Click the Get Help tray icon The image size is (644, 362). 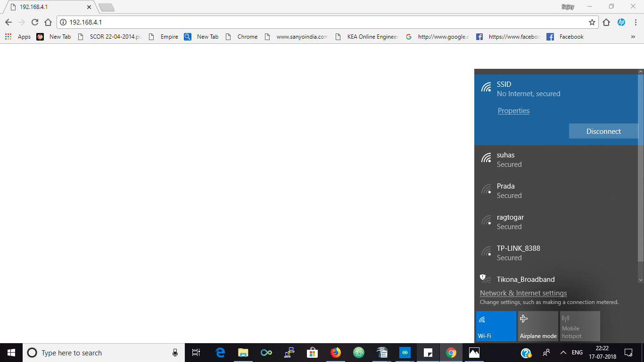[526, 353]
